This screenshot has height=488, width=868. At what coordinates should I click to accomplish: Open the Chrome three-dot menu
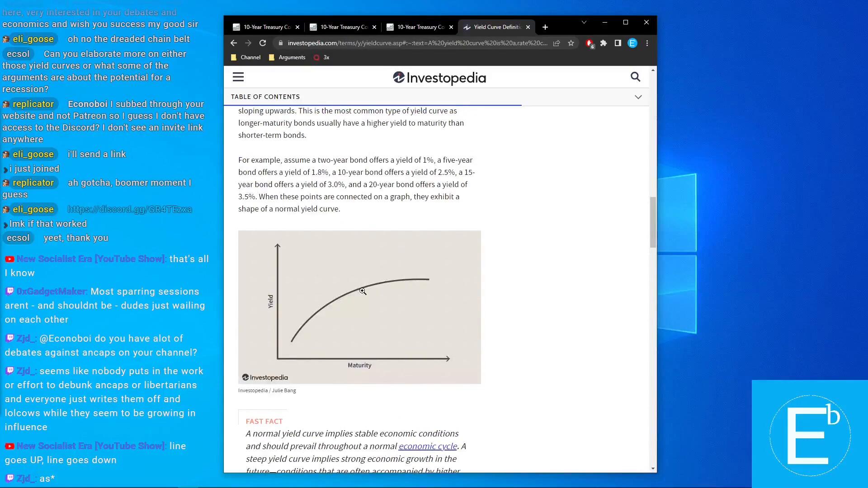point(647,43)
